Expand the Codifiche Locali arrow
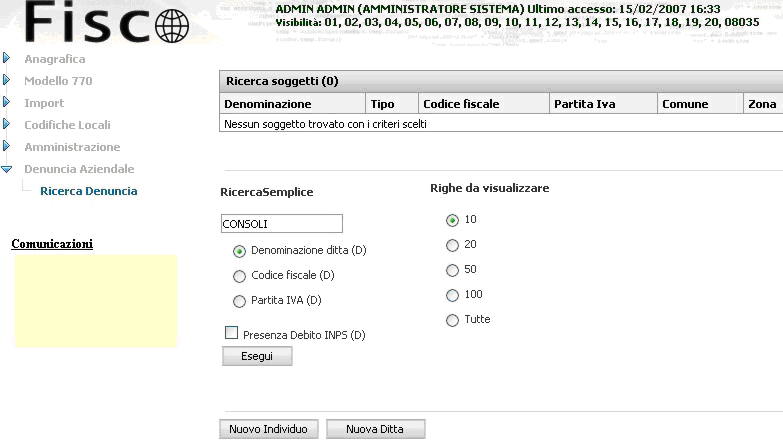The image size is (783, 446). coord(6,124)
